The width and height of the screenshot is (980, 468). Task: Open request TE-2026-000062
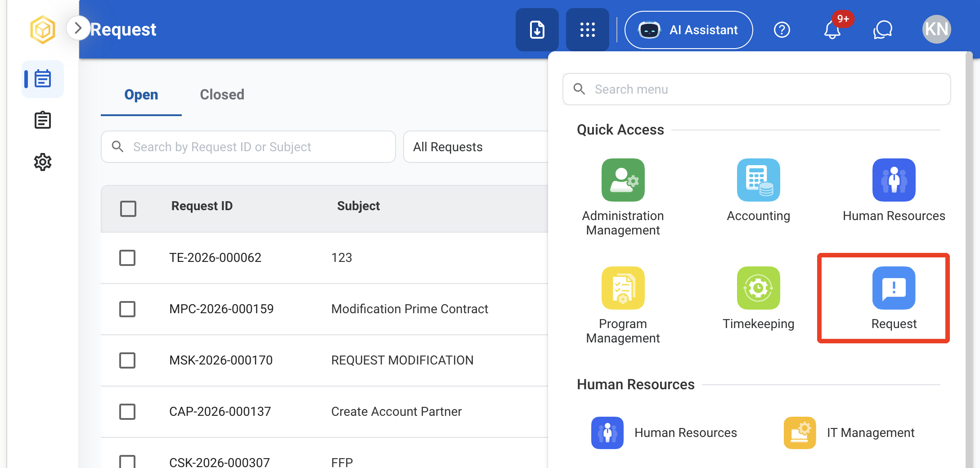215,258
